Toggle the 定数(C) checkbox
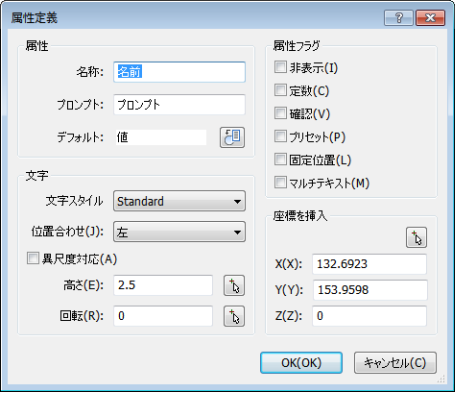The height and width of the screenshot is (399, 455). pyautogui.click(x=280, y=90)
